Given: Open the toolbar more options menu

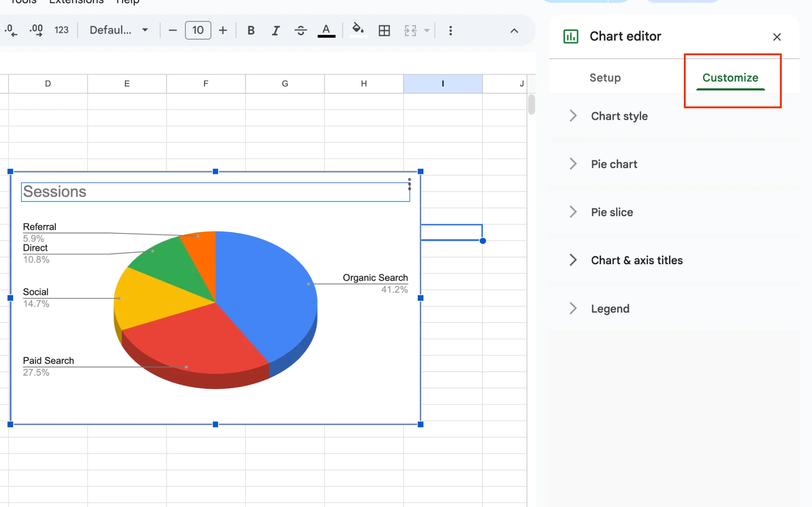Looking at the screenshot, I should pyautogui.click(x=450, y=30).
